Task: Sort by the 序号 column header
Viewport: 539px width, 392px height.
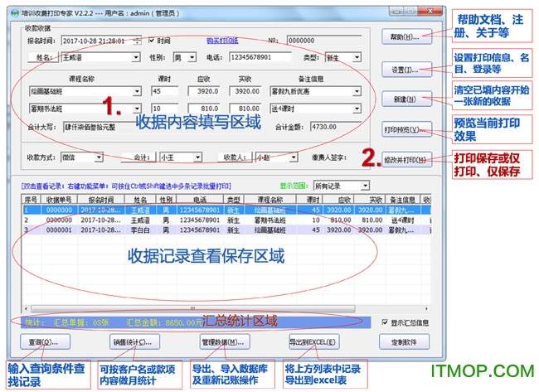Action: tap(31, 200)
